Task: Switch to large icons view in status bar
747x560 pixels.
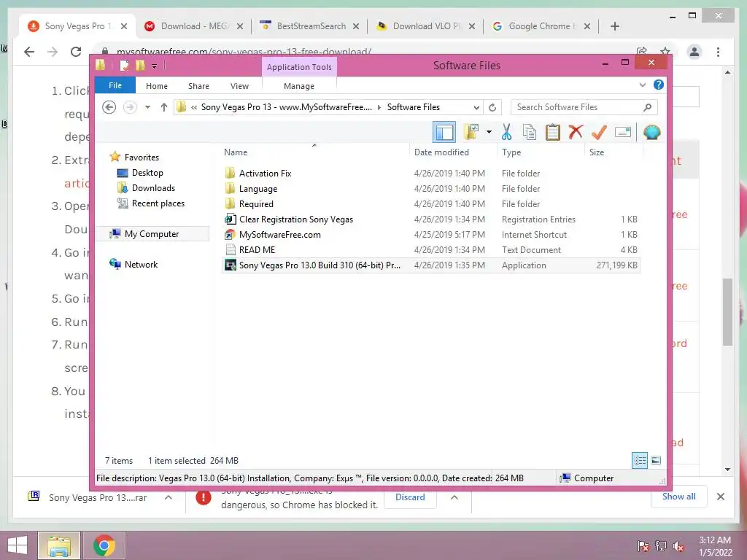Action: pos(656,460)
